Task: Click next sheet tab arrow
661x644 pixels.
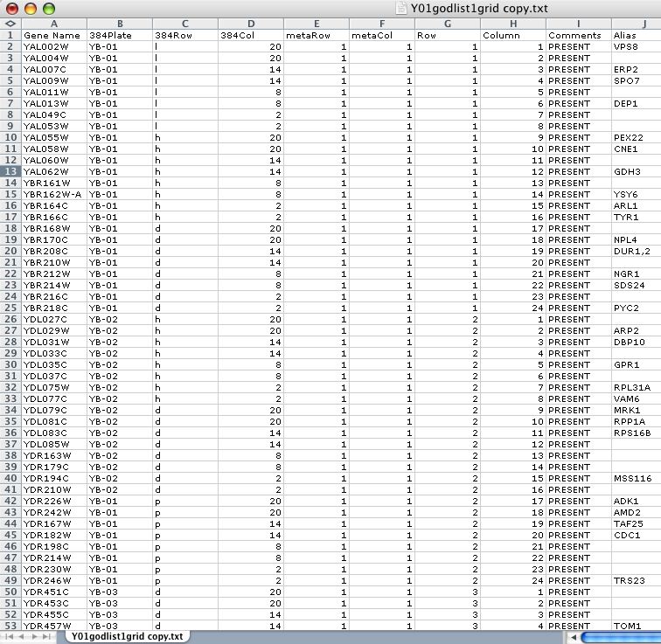Action: tap(36, 637)
